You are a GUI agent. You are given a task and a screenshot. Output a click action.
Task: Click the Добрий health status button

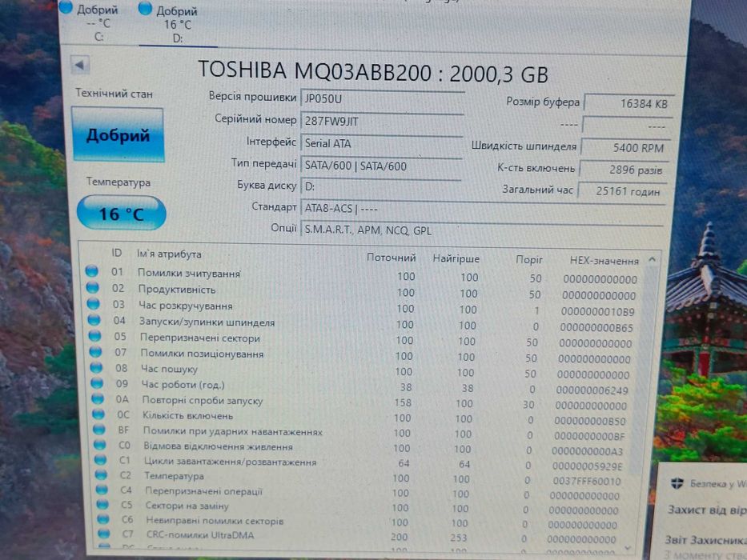point(118,135)
